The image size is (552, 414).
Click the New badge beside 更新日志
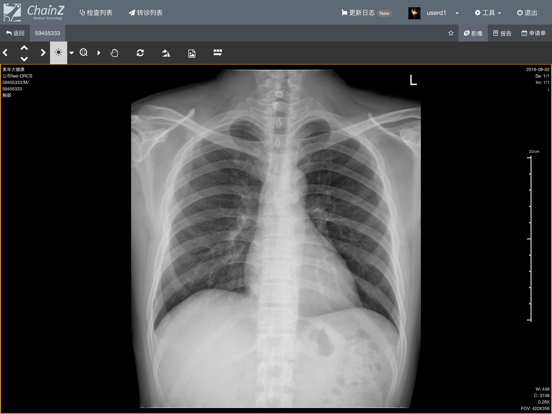pyautogui.click(x=384, y=13)
